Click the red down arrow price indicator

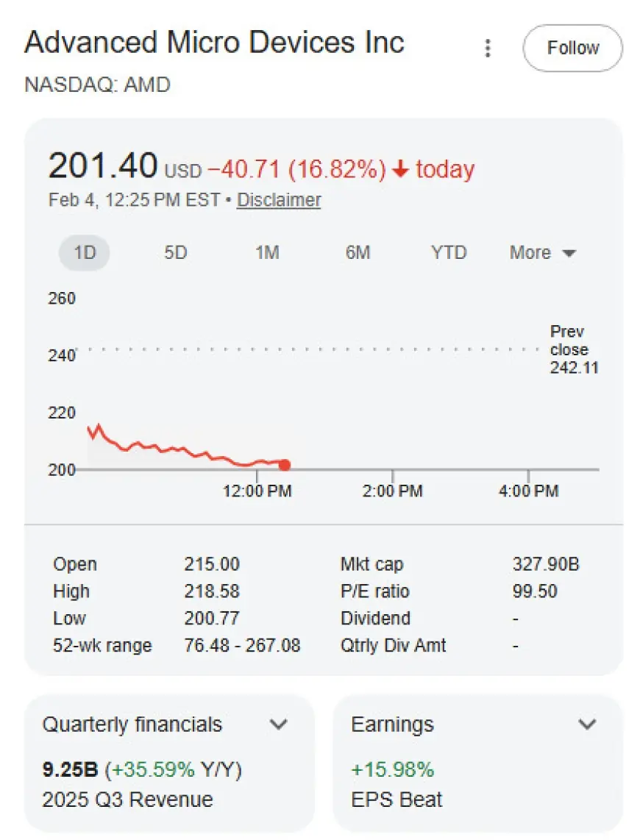click(x=400, y=170)
